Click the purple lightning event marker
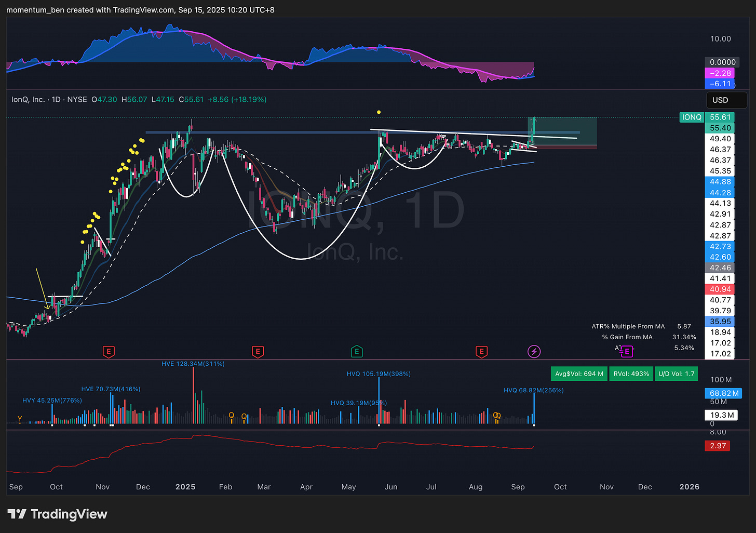The height and width of the screenshot is (533, 756). [534, 352]
